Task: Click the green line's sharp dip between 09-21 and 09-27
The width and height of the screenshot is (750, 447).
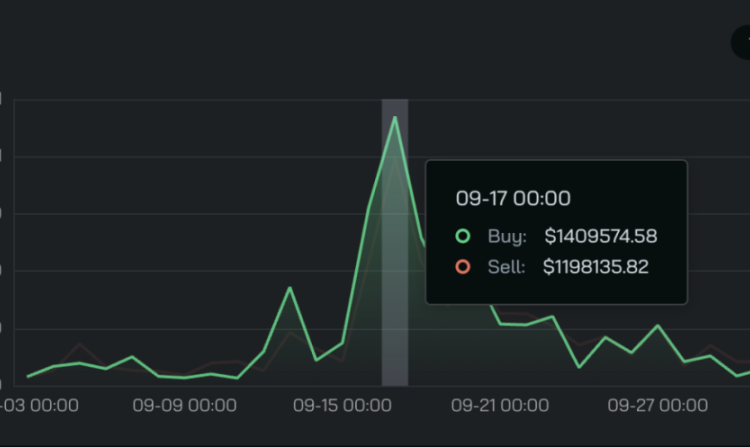Action: coord(579,367)
